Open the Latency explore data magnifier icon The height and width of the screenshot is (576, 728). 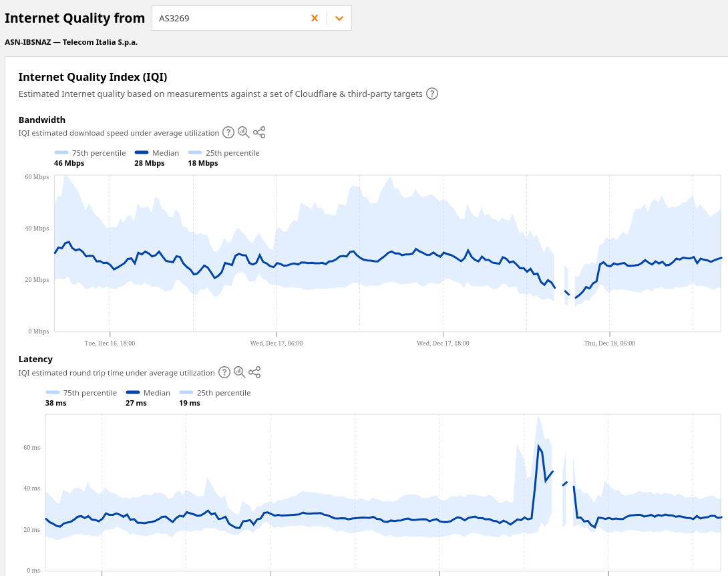(x=239, y=372)
